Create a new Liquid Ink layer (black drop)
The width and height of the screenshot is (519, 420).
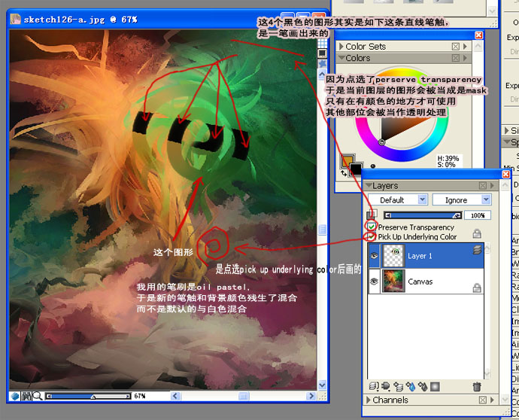[x=423, y=387]
